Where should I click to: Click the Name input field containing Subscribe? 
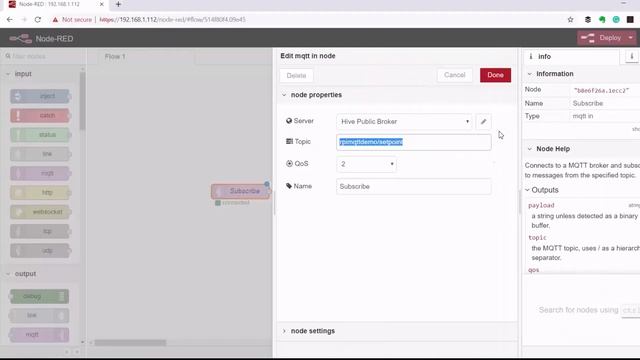413,187
